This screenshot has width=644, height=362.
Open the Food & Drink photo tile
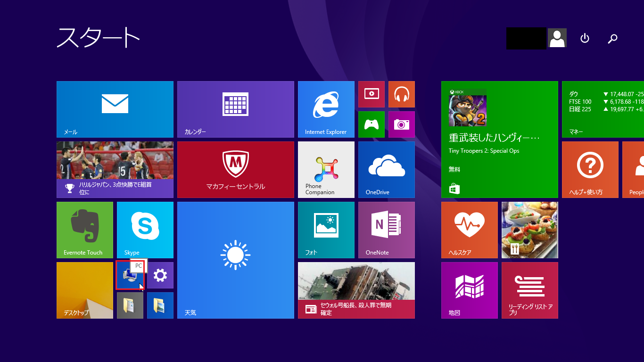(x=530, y=230)
